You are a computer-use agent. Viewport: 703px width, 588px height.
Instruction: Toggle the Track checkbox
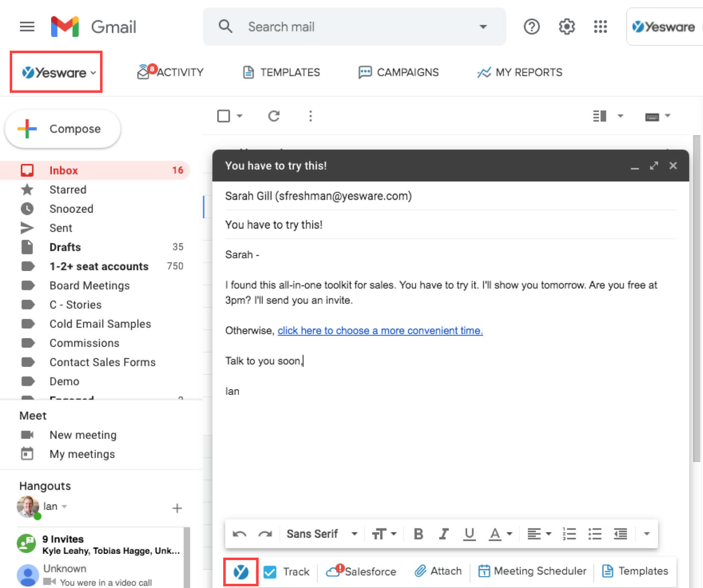point(270,572)
